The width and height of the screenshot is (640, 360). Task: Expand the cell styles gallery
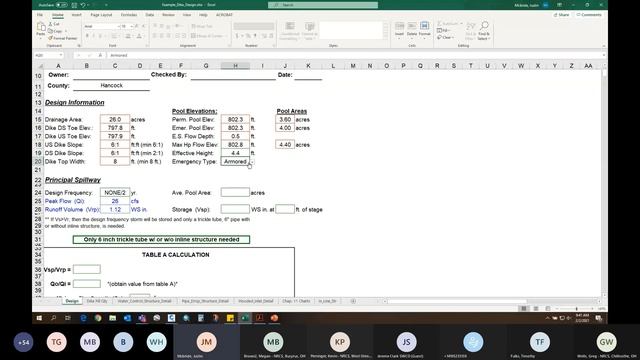tap(386, 37)
